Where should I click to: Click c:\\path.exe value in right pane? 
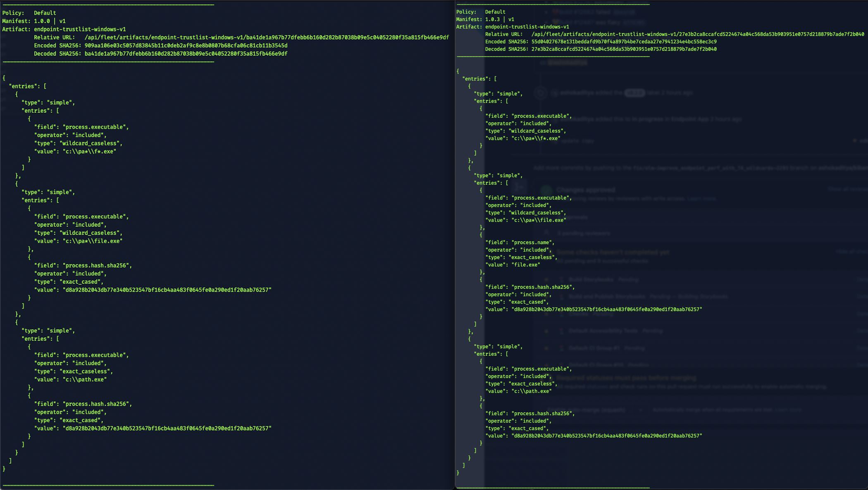point(532,391)
